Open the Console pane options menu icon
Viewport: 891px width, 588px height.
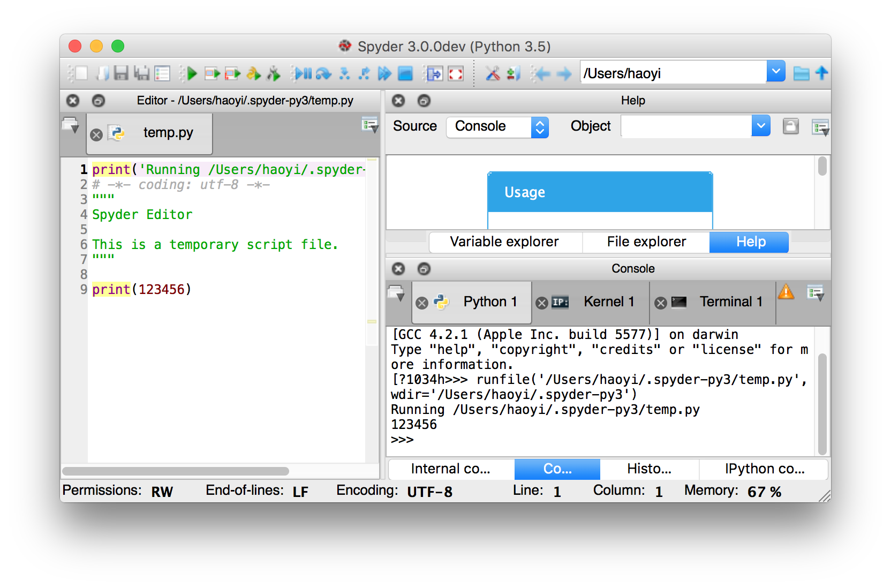tap(816, 292)
